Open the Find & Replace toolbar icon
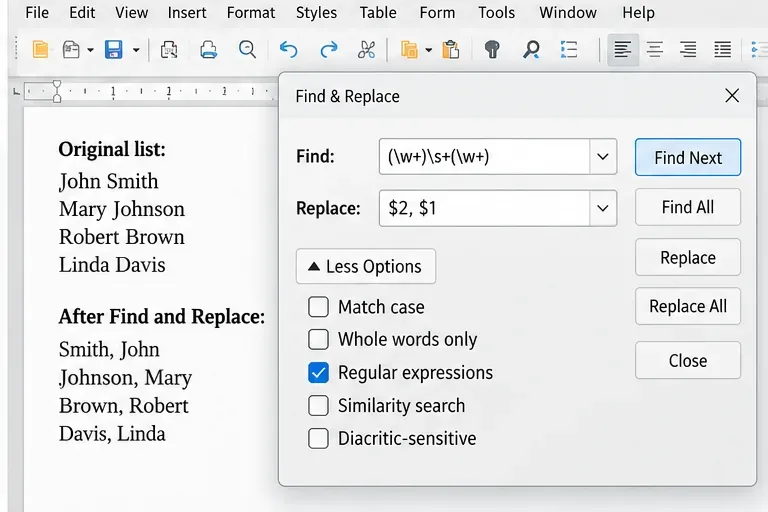 click(x=531, y=50)
